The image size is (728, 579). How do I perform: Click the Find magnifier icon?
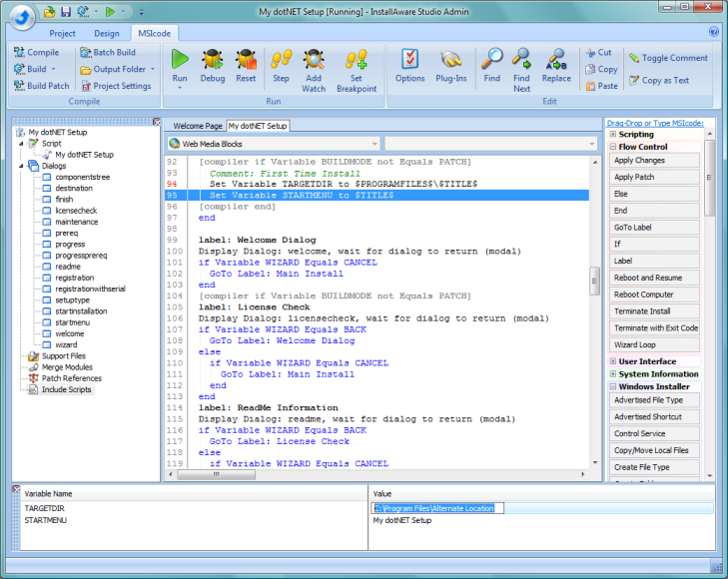coord(491,59)
